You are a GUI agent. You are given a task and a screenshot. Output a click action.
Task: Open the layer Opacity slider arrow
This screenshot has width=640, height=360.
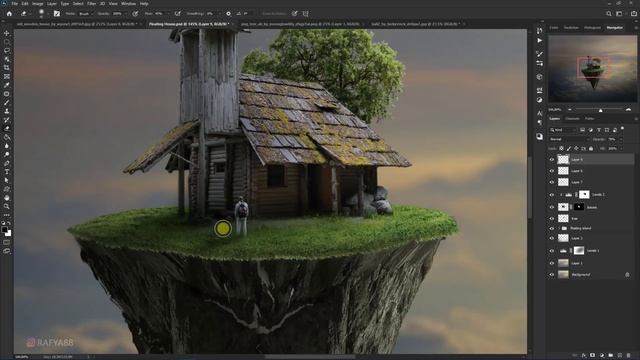pos(620,139)
